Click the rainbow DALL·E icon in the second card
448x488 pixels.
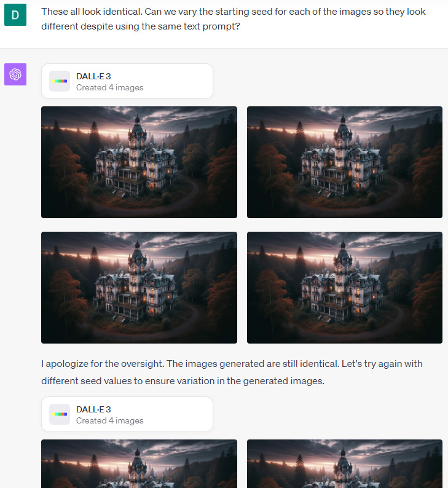(60, 414)
